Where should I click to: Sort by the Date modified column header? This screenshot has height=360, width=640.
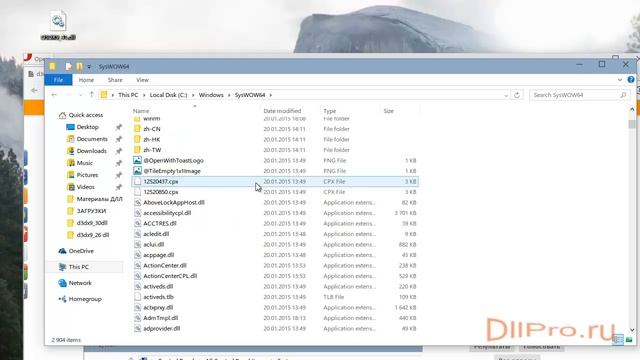pos(291,111)
